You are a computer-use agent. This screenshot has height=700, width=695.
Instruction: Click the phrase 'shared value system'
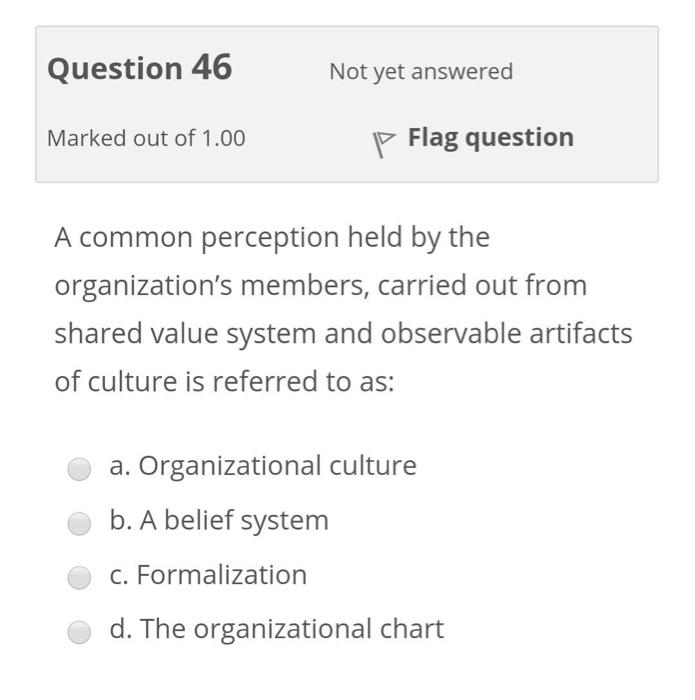[x=184, y=334]
